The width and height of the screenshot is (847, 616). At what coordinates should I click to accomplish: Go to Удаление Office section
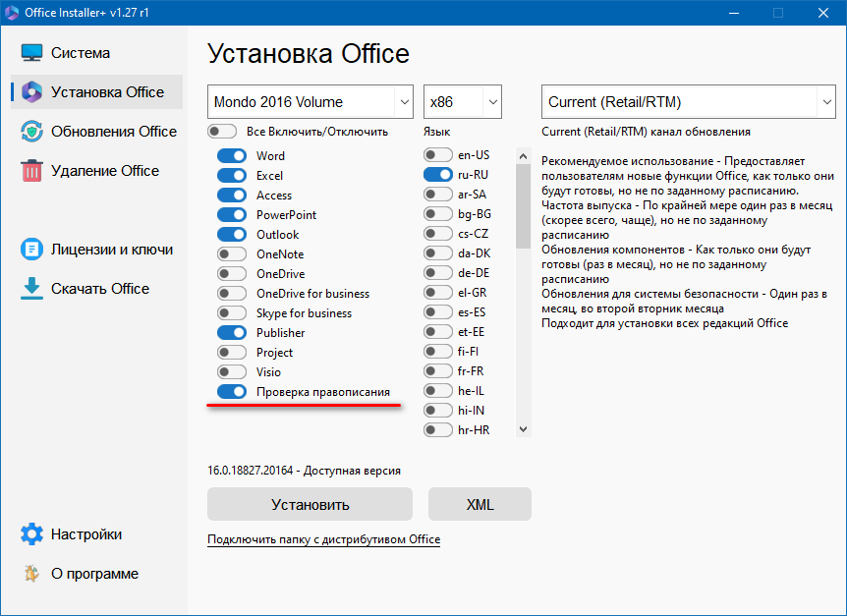96,171
